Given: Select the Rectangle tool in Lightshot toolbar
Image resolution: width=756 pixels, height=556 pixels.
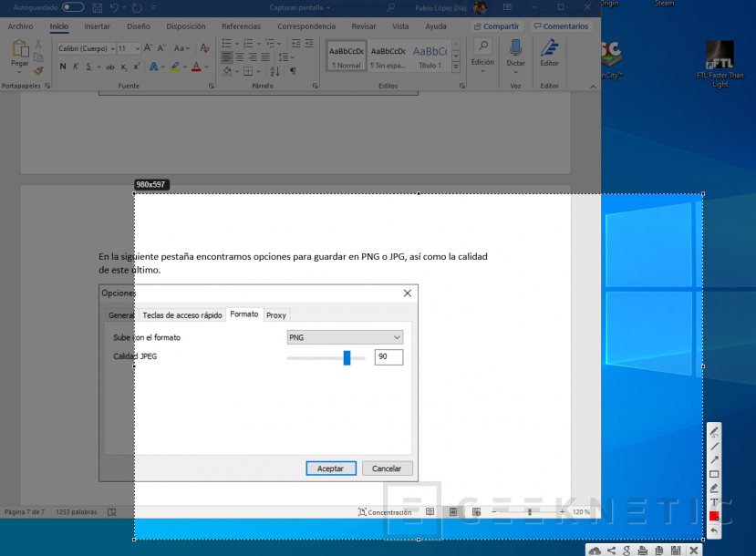Looking at the screenshot, I should [x=714, y=474].
